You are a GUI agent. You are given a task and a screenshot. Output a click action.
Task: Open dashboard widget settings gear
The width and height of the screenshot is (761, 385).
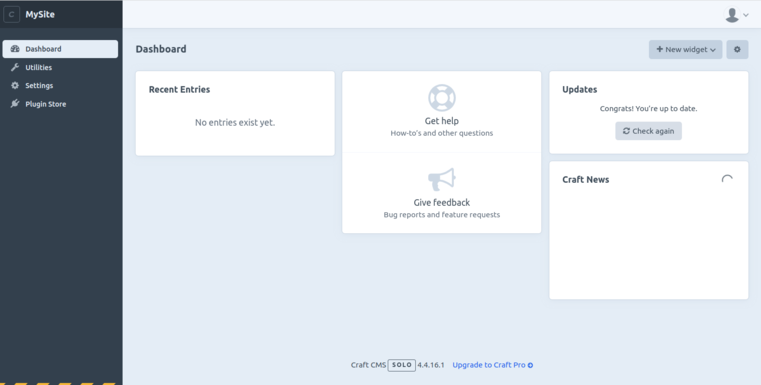coord(737,50)
